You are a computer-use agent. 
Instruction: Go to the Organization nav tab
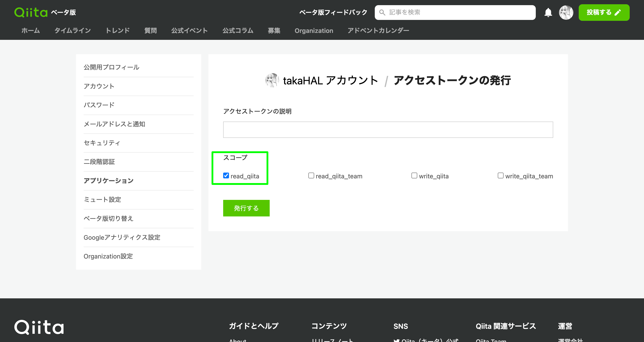tap(314, 30)
